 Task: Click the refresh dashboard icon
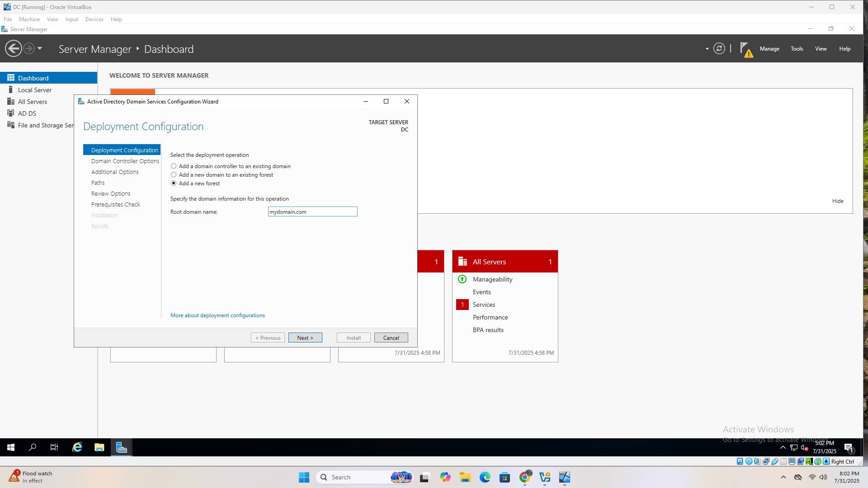(719, 48)
